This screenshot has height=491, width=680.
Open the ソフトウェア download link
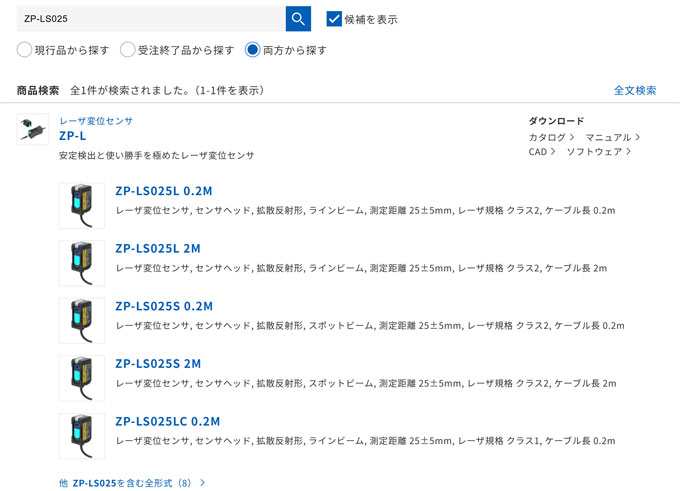click(x=600, y=152)
